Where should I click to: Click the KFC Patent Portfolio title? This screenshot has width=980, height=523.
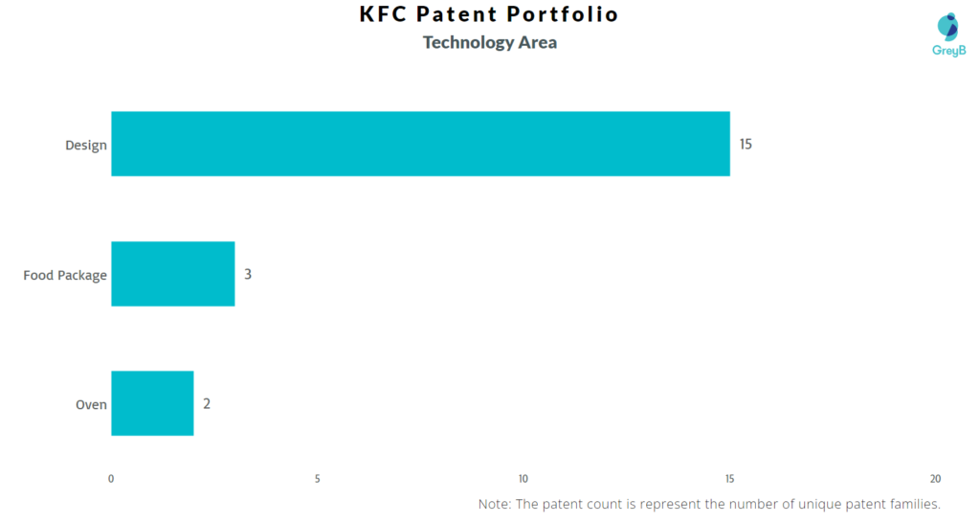point(489,13)
